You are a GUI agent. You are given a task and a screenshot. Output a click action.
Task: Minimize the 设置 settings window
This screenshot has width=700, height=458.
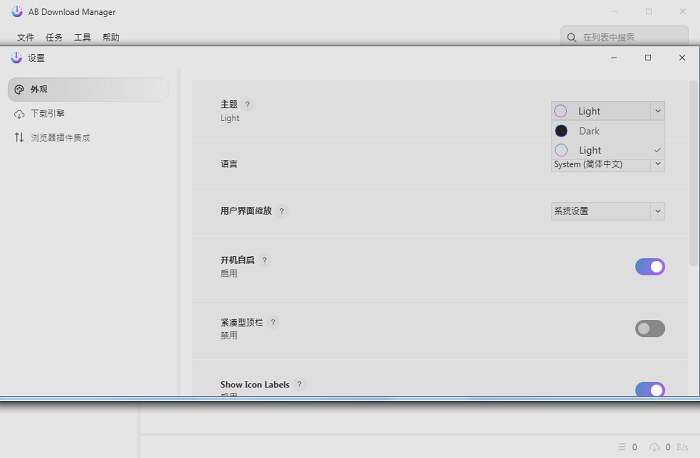click(x=614, y=58)
